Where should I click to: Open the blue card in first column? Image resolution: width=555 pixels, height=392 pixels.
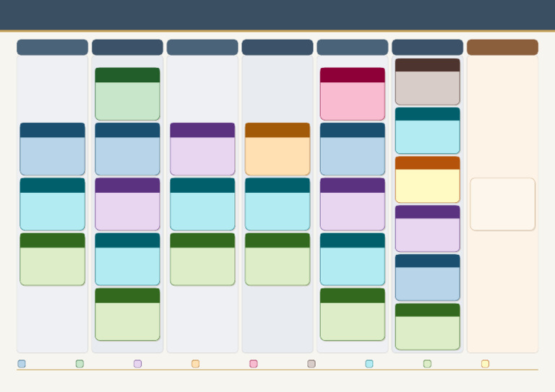(x=52, y=149)
